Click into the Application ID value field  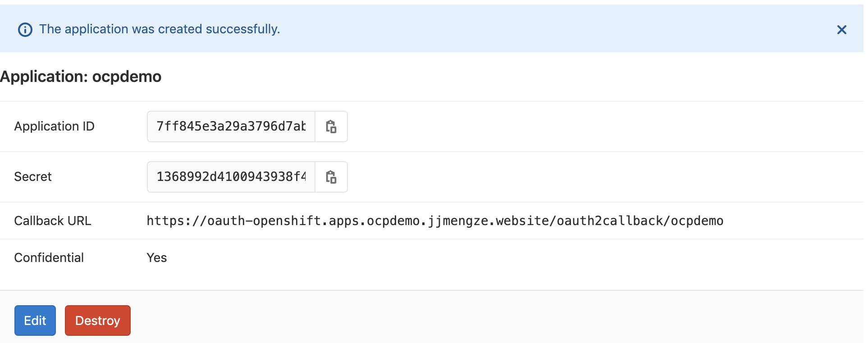coord(231,126)
